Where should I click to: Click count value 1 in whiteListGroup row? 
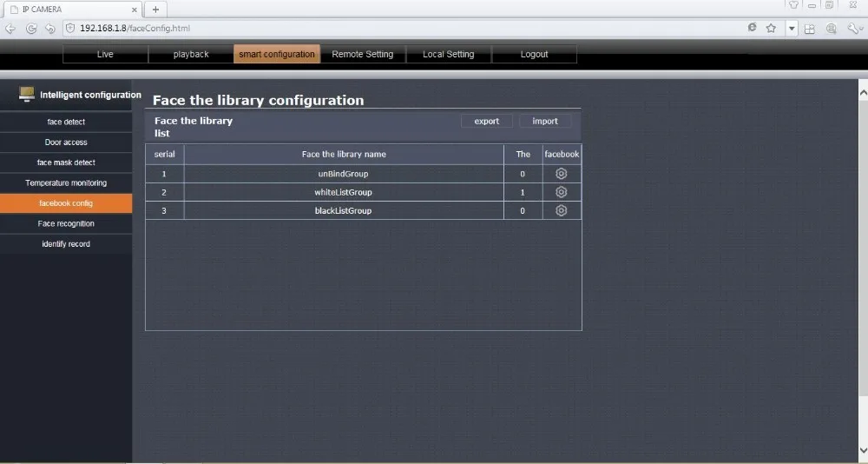[x=522, y=192]
